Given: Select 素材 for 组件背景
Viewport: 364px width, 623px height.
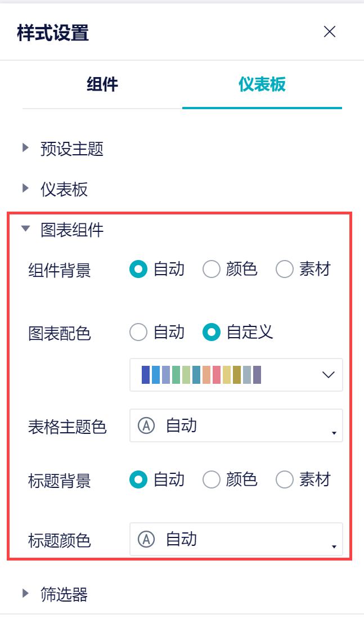Looking at the screenshot, I should [x=285, y=270].
